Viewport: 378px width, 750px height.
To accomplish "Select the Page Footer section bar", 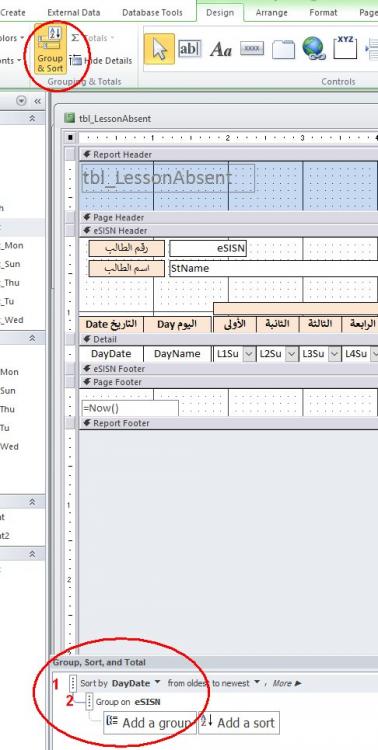I will (x=228, y=382).
